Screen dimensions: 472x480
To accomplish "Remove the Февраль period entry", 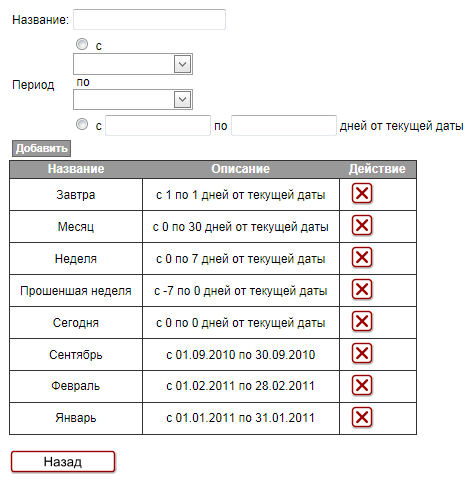I will pyautogui.click(x=362, y=385).
